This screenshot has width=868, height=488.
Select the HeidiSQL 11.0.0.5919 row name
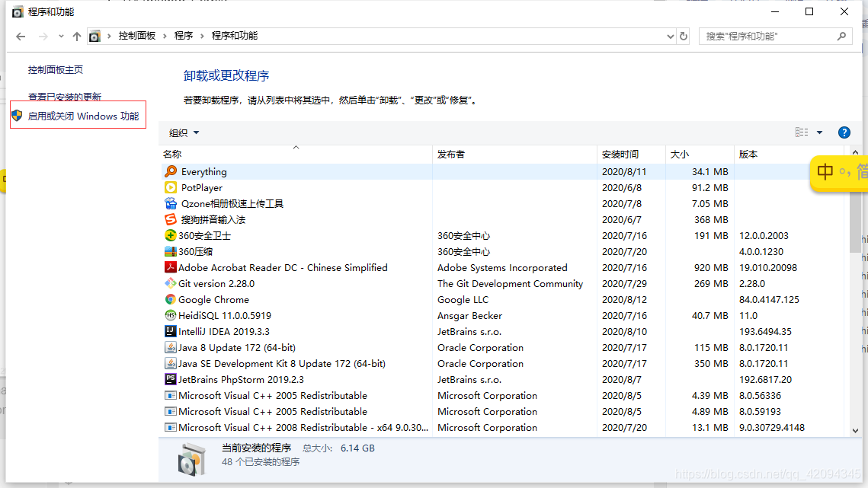(225, 316)
